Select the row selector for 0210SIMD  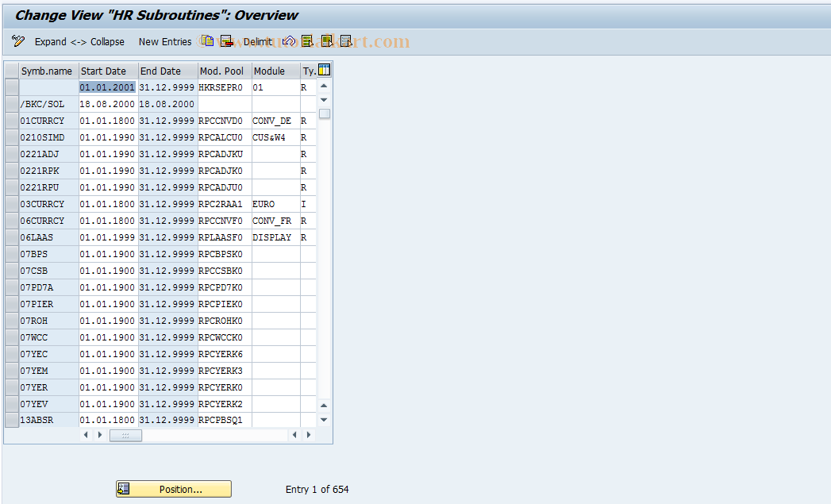(12, 137)
